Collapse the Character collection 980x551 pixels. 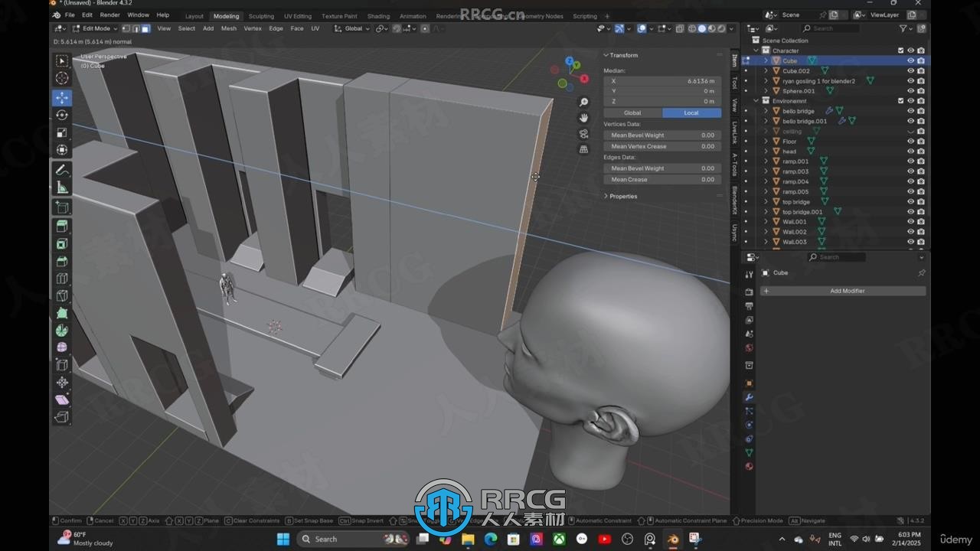[756, 51]
